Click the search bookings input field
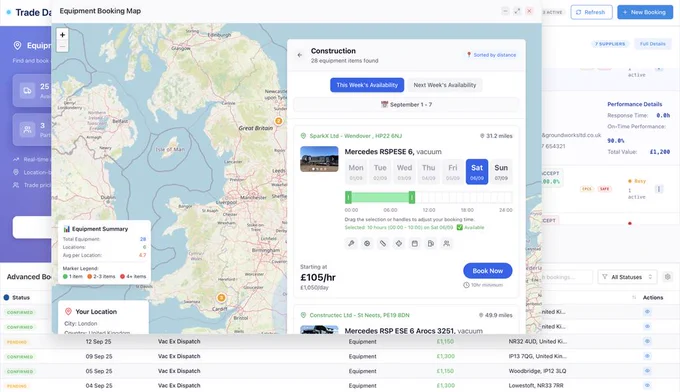This screenshot has height=392, width=680. point(566,277)
